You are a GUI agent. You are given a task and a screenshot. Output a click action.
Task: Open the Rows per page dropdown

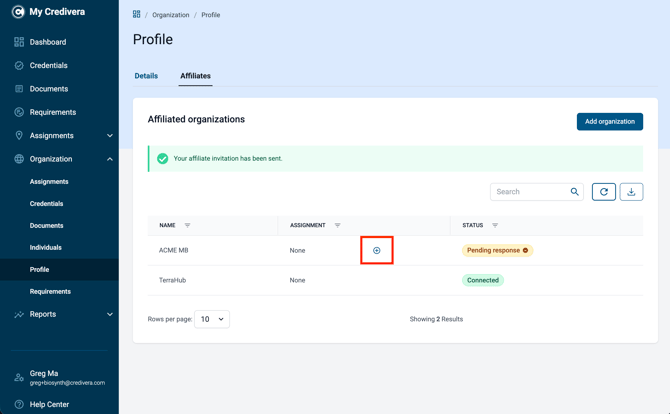point(212,319)
